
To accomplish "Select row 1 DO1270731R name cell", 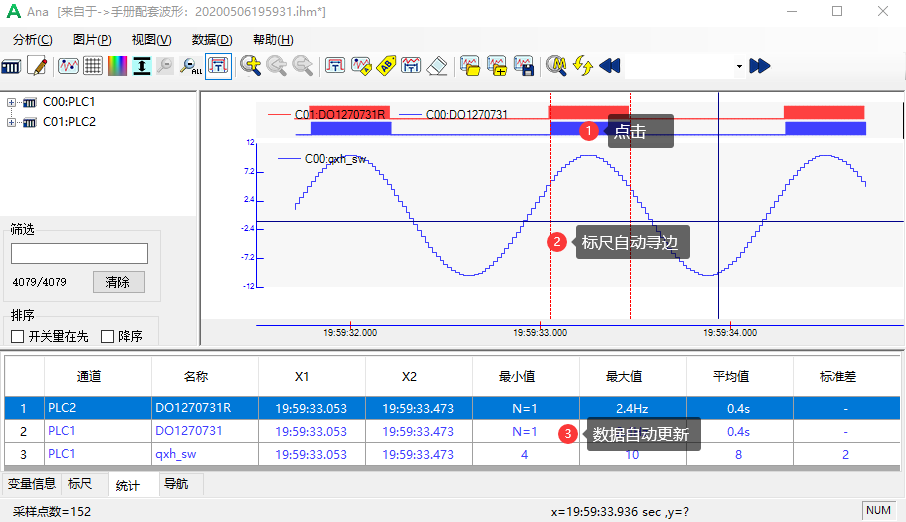I will pyautogui.click(x=205, y=408).
